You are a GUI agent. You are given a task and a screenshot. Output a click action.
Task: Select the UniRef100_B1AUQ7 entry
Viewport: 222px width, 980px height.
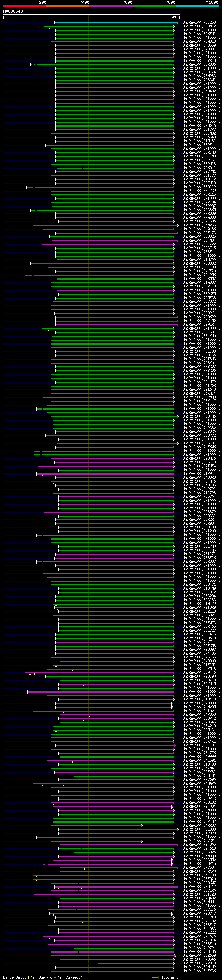(199, 283)
